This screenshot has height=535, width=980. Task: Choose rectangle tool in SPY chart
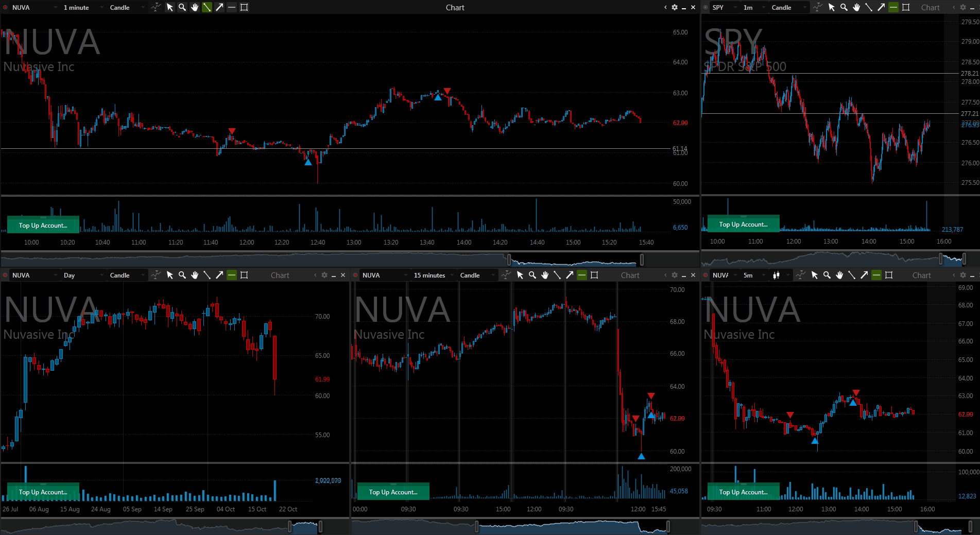tap(906, 7)
